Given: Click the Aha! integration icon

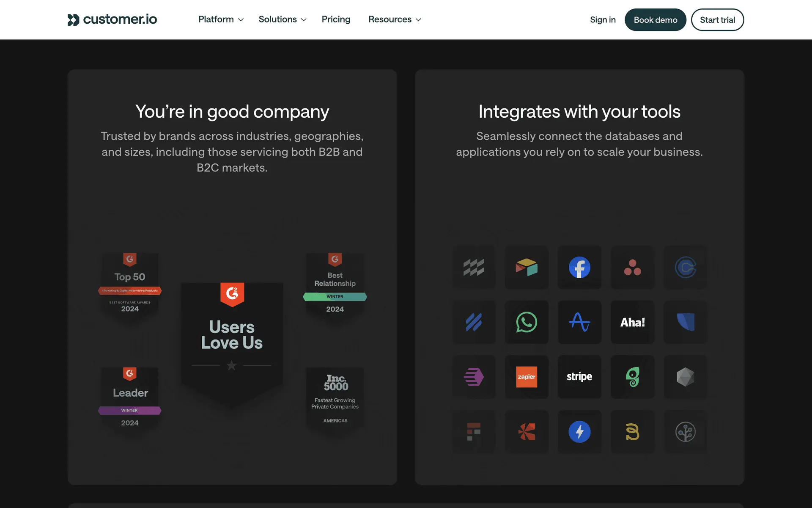Looking at the screenshot, I should pyautogui.click(x=632, y=322).
